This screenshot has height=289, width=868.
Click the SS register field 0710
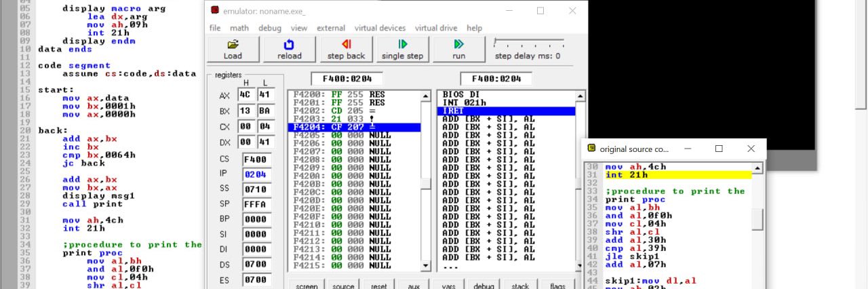(257, 189)
